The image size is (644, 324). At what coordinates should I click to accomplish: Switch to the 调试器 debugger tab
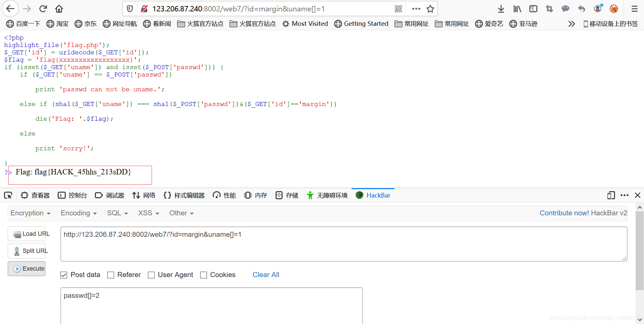pyautogui.click(x=110, y=195)
